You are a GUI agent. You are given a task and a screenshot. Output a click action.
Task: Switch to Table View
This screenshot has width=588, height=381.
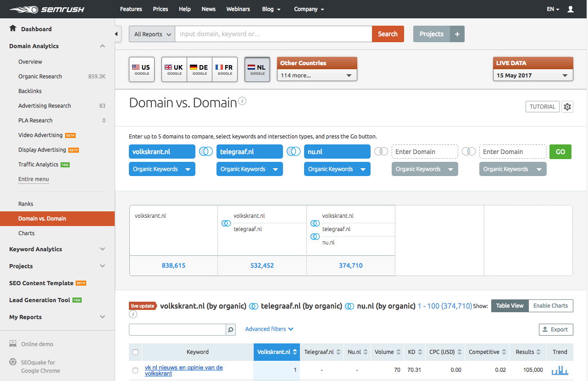tap(510, 306)
